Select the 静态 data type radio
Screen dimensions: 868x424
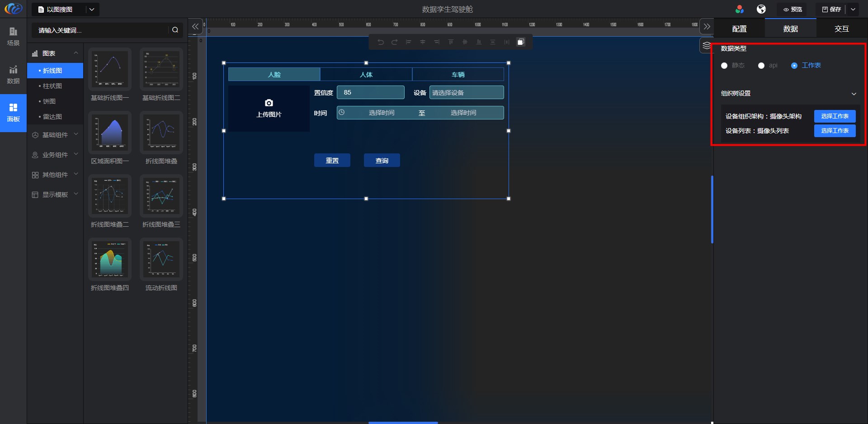coord(724,66)
